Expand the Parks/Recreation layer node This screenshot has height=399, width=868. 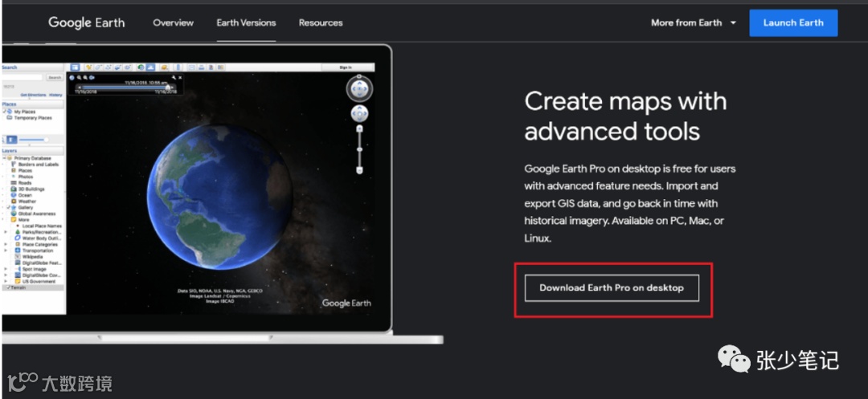pyautogui.click(x=6, y=232)
